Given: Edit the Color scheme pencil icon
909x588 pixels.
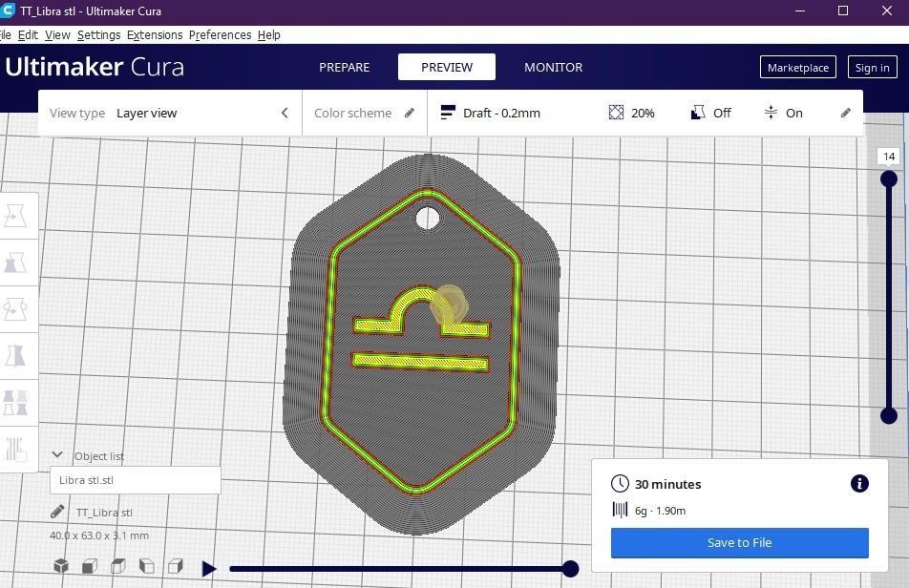Looking at the screenshot, I should pyautogui.click(x=410, y=113).
